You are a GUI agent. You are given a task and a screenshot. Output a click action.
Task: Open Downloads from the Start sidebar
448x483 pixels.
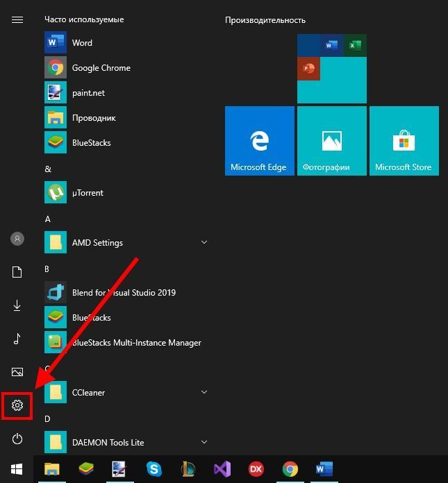pos(17,305)
